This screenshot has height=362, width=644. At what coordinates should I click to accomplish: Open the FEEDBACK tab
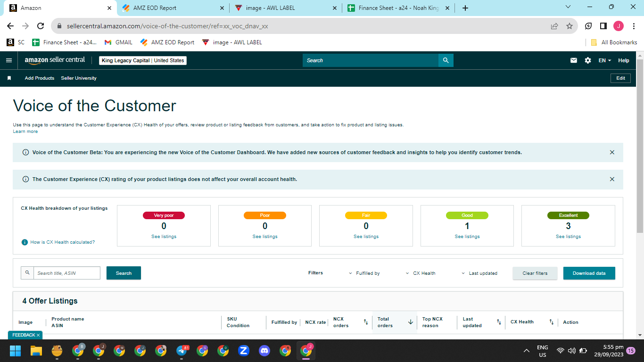pyautogui.click(x=23, y=335)
